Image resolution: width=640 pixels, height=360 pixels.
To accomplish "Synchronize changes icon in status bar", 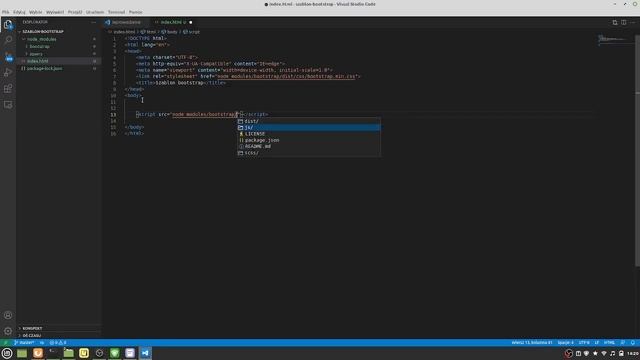I will [x=42, y=343].
